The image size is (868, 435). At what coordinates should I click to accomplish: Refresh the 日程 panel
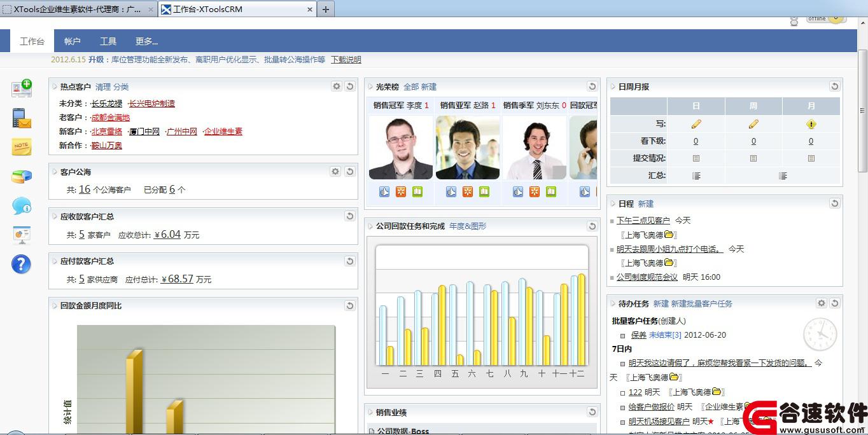click(834, 204)
